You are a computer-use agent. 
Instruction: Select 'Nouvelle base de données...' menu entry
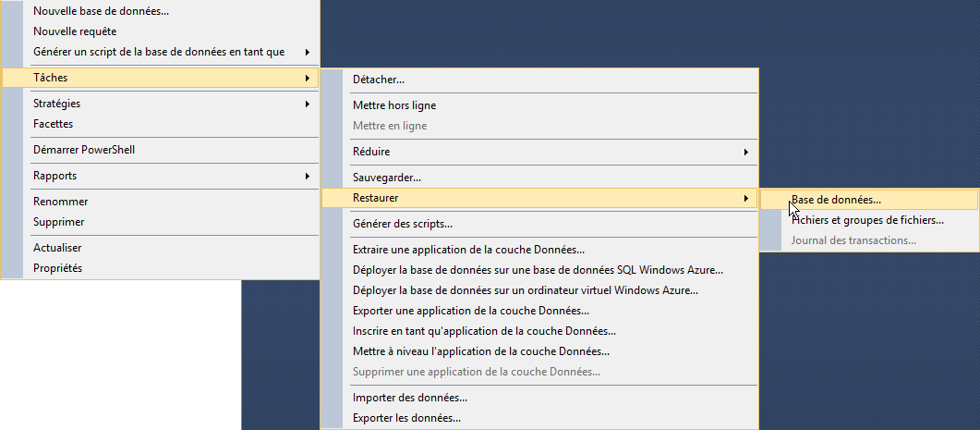point(101,11)
